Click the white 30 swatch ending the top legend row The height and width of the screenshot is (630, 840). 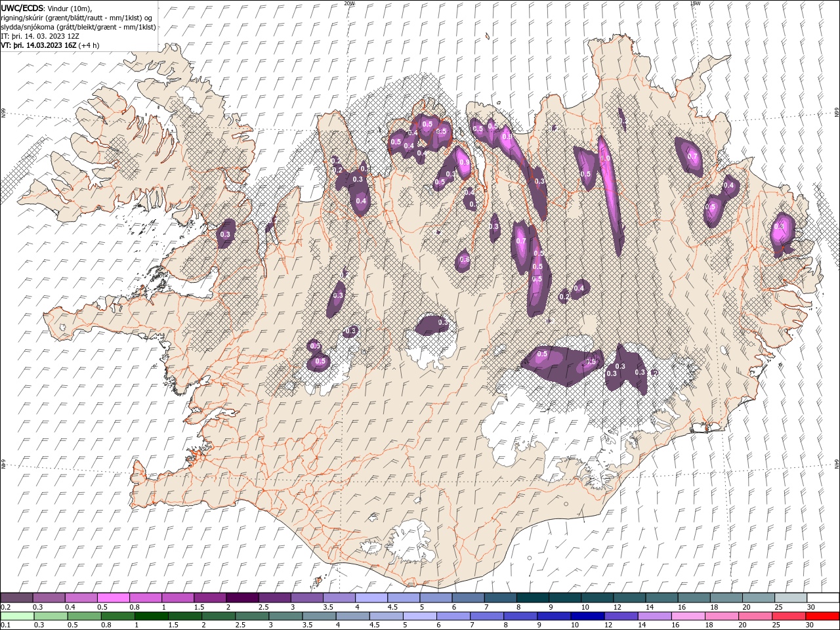(823, 597)
